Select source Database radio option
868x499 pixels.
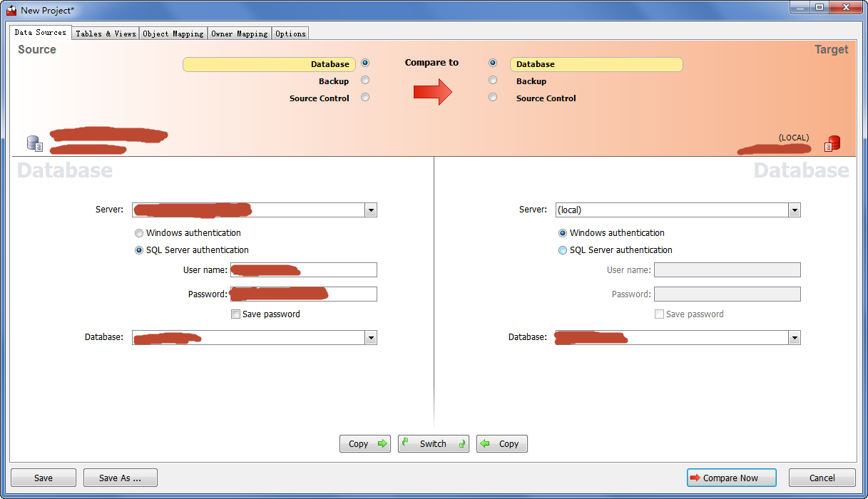click(x=365, y=63)
